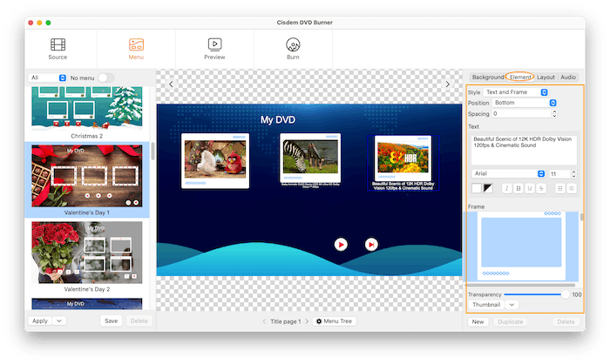
Task: Click the Save button below templates
Action: [x=111, y=320]
